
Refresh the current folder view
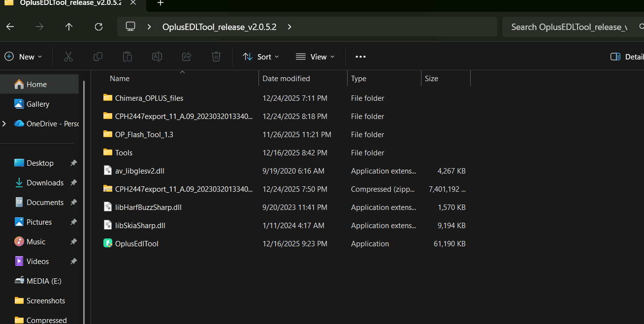(x=98, y=27)
